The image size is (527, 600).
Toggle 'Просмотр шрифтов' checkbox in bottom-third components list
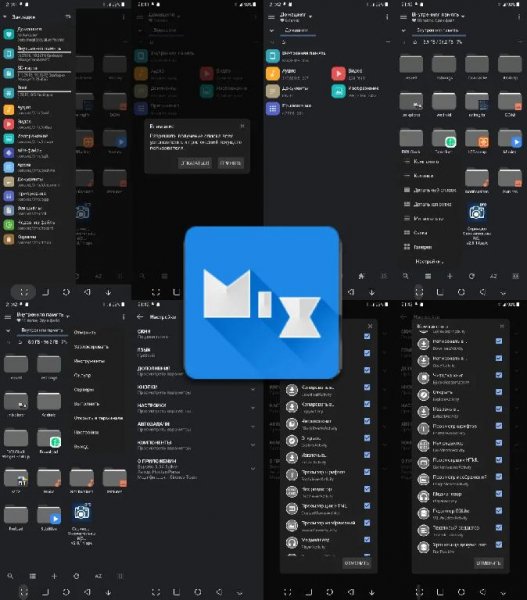[x=367, y=472]
